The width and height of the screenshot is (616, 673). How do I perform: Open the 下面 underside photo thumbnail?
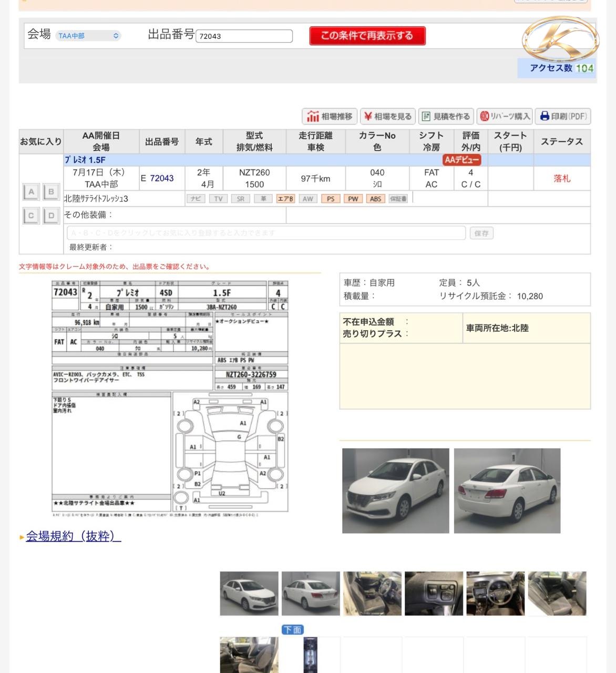point(311,655)
